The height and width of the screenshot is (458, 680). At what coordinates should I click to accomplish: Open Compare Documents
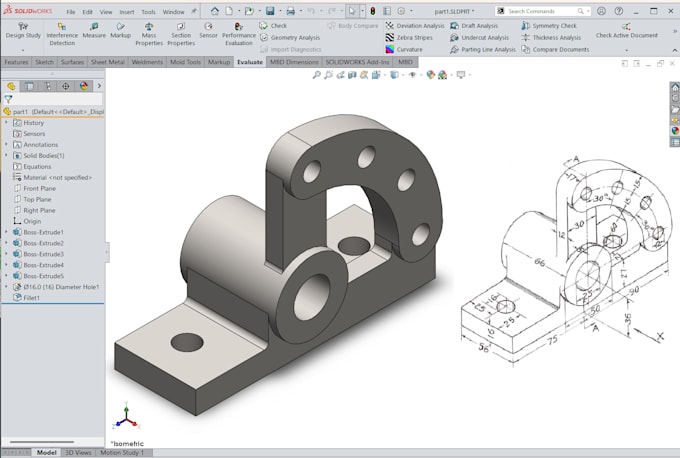(556, 49)
